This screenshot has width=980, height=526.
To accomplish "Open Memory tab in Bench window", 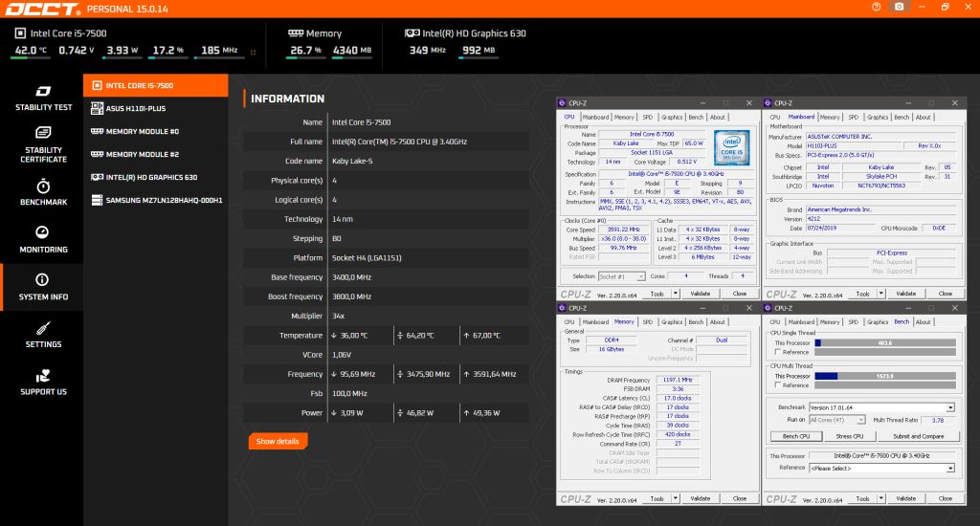I will (x=830, y=322).
